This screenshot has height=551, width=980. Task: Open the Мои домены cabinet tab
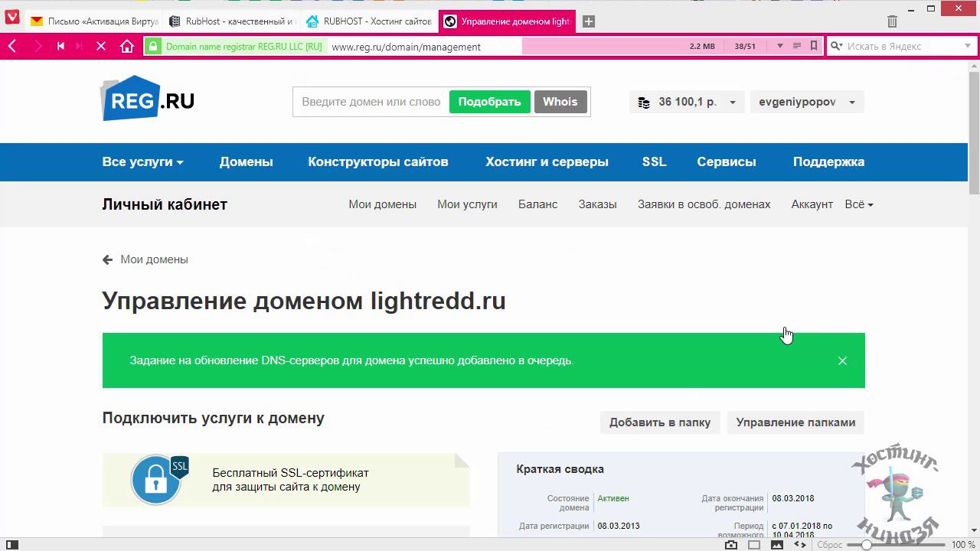coord(382,204)
